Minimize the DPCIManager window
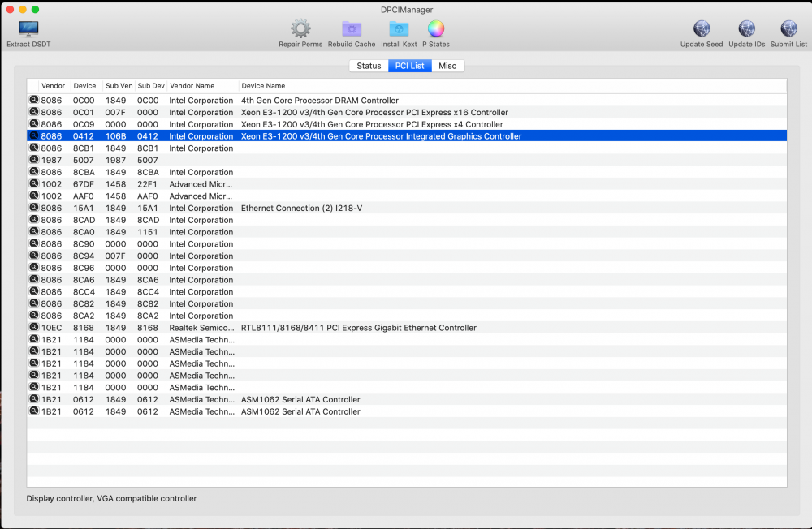Screen dimensions: 812x529 (x=22, y=9)
